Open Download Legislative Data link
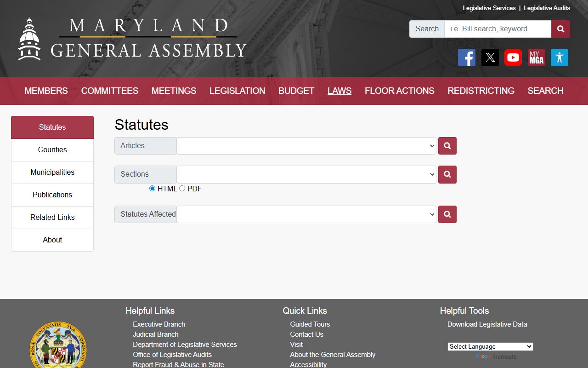The image size is (588, 368). [x=487, y=324]
